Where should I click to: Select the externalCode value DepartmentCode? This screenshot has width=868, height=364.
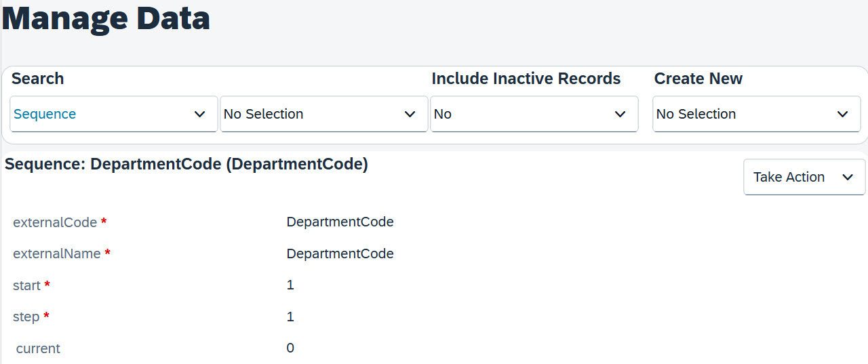pyautogui.click(x=340, y=222)
